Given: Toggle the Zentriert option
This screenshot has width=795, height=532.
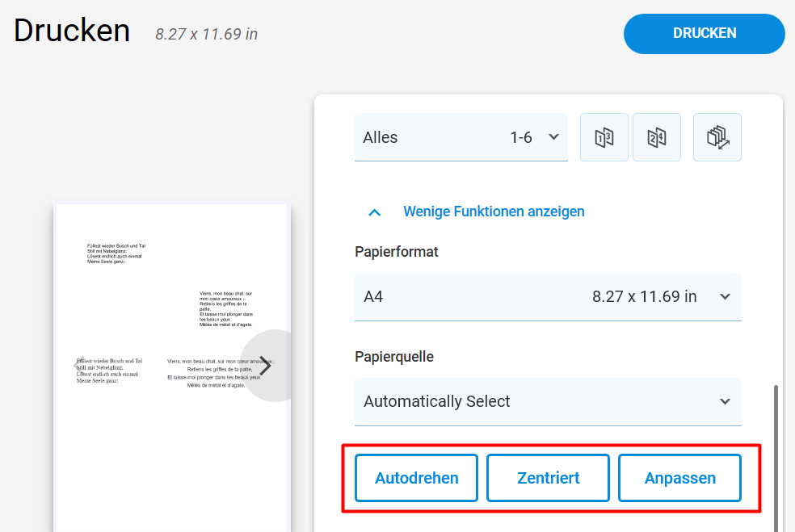Looking at the screenshot, I should 548,478.
